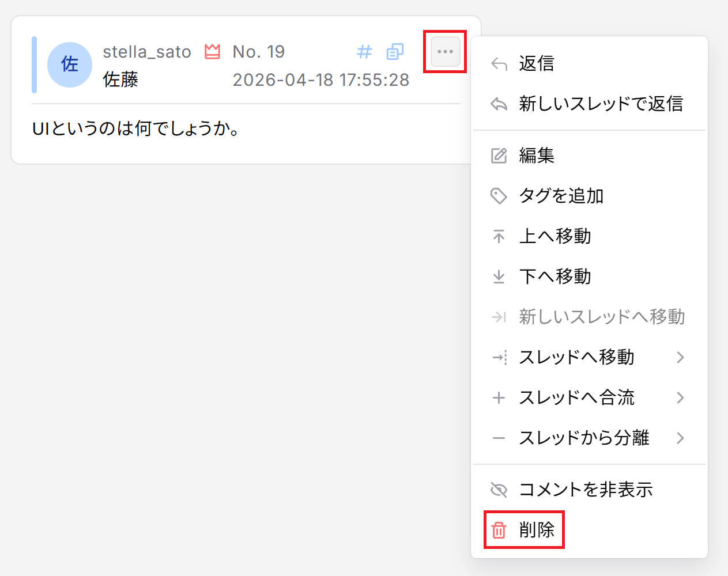Select 新しいスレッドで返信 menu entry
The width and height of the screenshot is (728, 576).
point(589,104)
